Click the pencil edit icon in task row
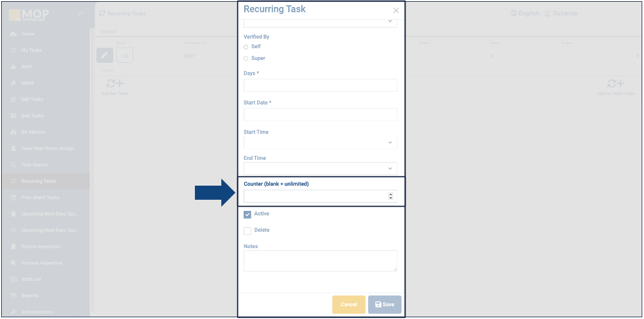This screenshot has height=319, width=644. pos(104,55)
